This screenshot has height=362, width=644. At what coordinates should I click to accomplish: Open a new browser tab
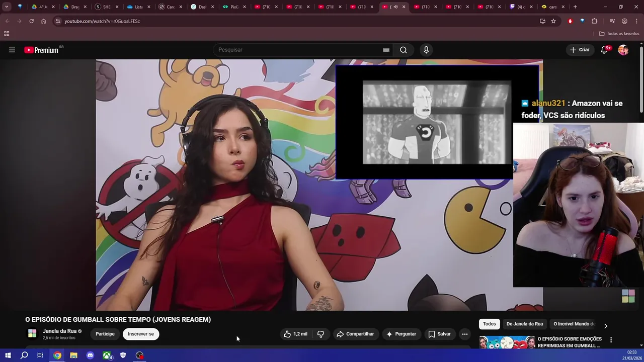[x=575, y=7]
